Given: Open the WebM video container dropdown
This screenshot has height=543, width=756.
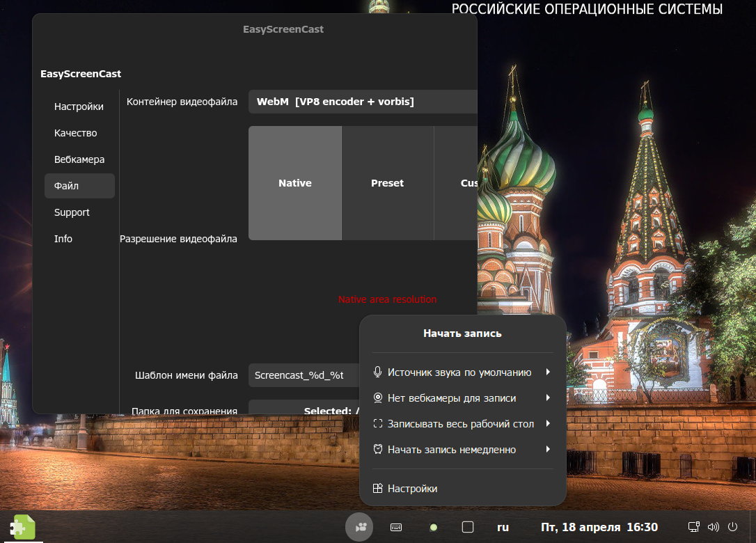Looking at the screenshot, I should pos(362,102).
